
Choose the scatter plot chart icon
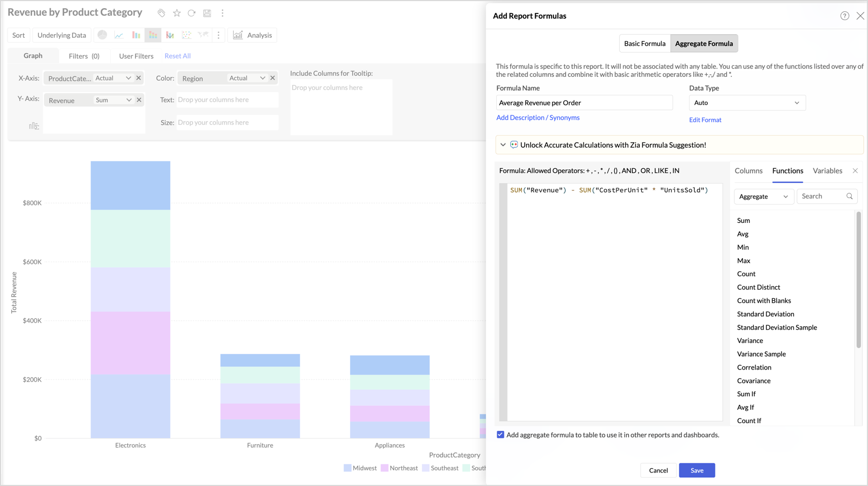coord(187,35)
